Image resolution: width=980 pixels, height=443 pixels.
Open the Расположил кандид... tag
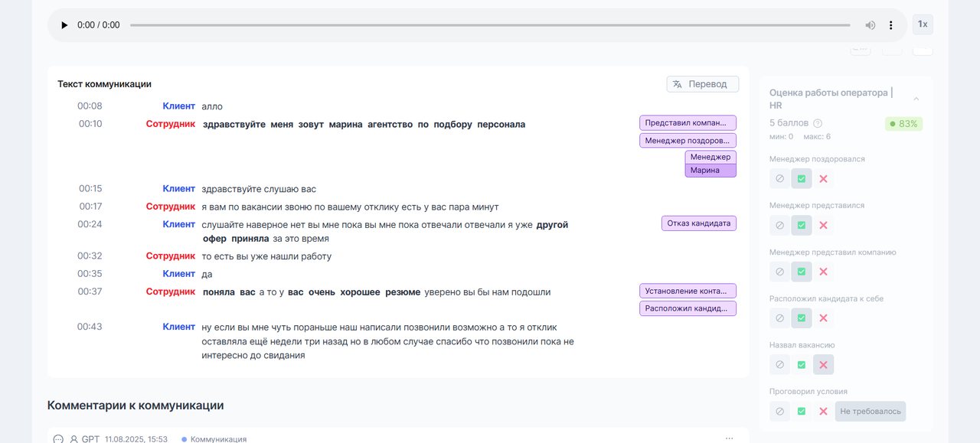point(688,308)
